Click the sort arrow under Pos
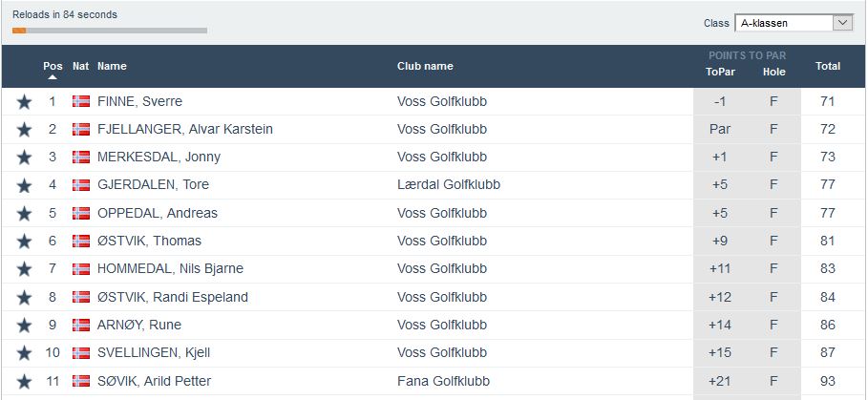The height and width of the screenshot is (400, 868). tap(53, 78)
